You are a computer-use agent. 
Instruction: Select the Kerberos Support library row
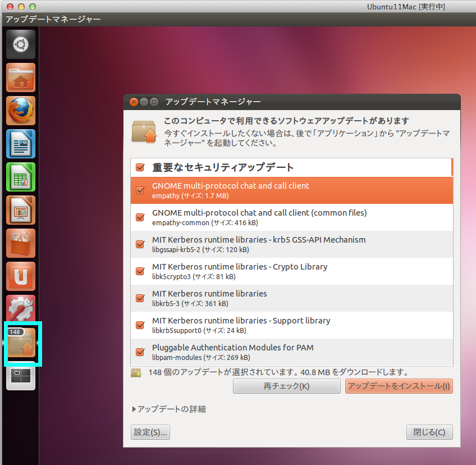click(x=291, y=325)
